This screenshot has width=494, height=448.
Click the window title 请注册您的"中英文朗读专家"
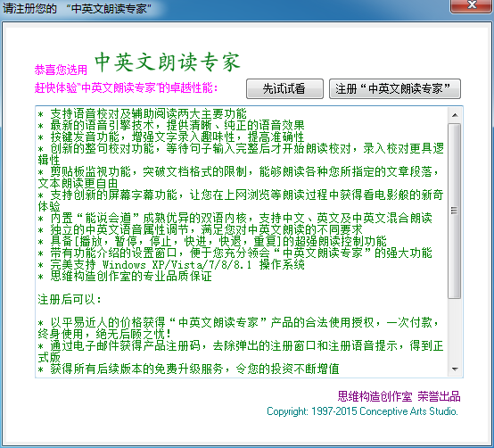[x=77, y=8]
